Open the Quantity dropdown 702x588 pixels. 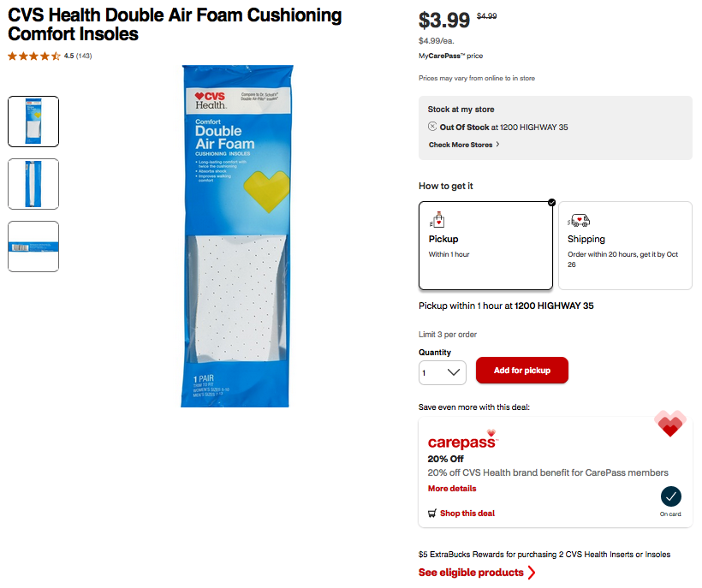pos(442,372)
